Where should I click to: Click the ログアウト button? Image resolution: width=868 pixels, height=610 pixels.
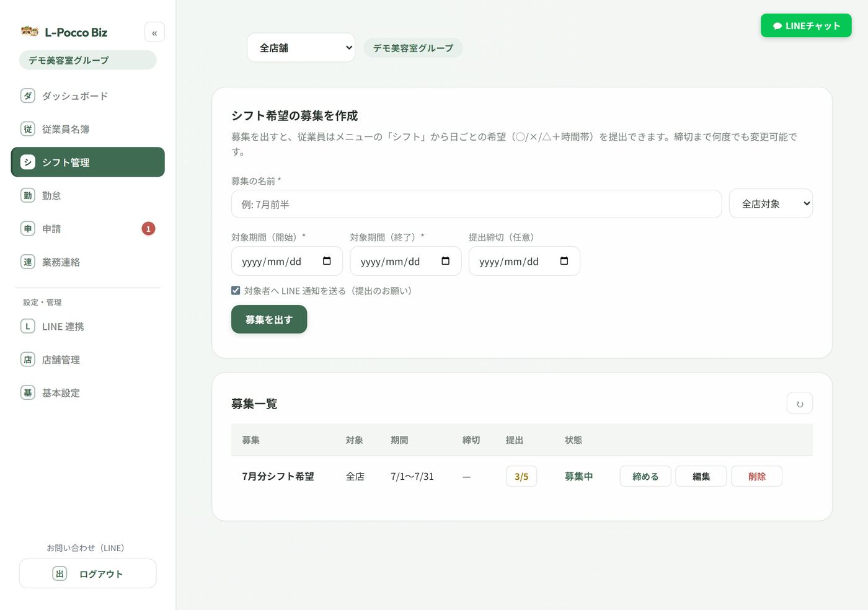87,573
